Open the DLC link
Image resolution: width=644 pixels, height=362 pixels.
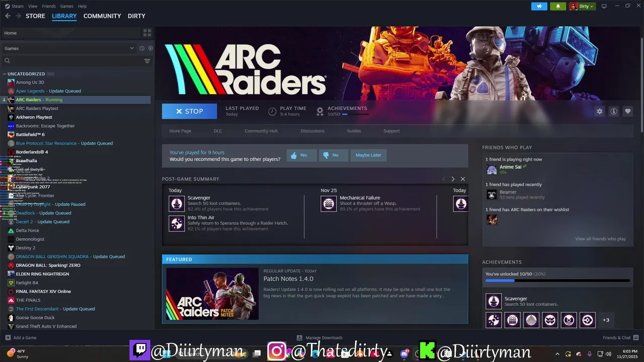tap(218, 131)
